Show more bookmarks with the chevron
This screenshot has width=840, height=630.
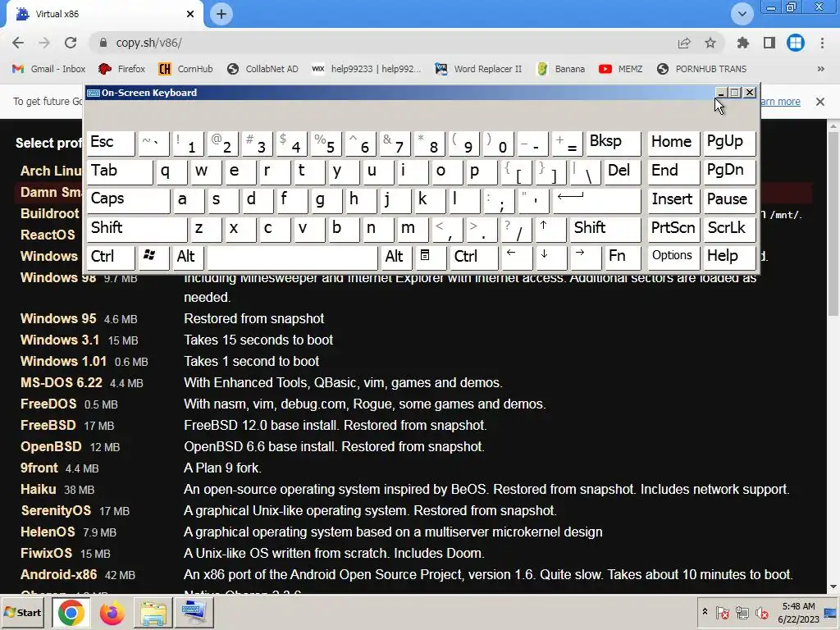tap(820, 69)
